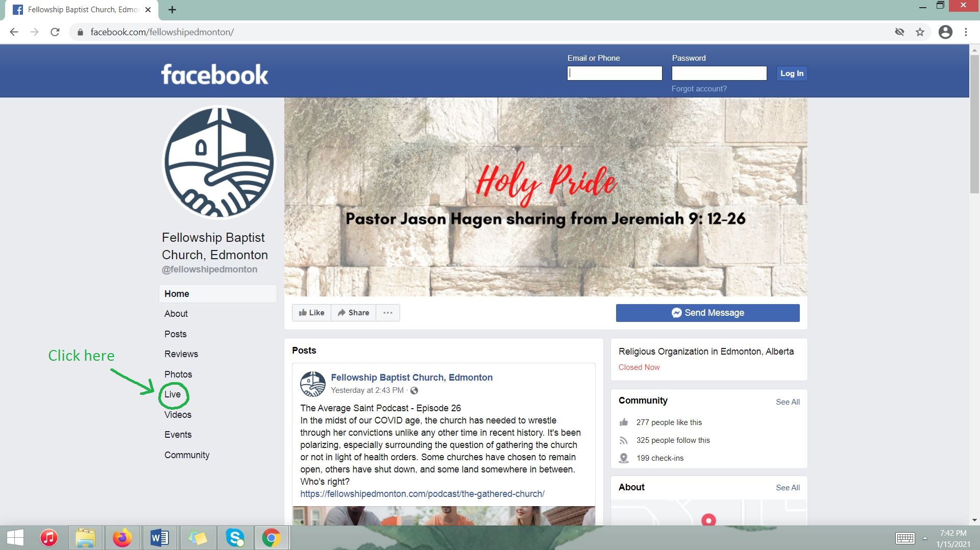Open the Holy Pride cover photo
The height and width of the screenshot is (550, 980).
[546, 197]
